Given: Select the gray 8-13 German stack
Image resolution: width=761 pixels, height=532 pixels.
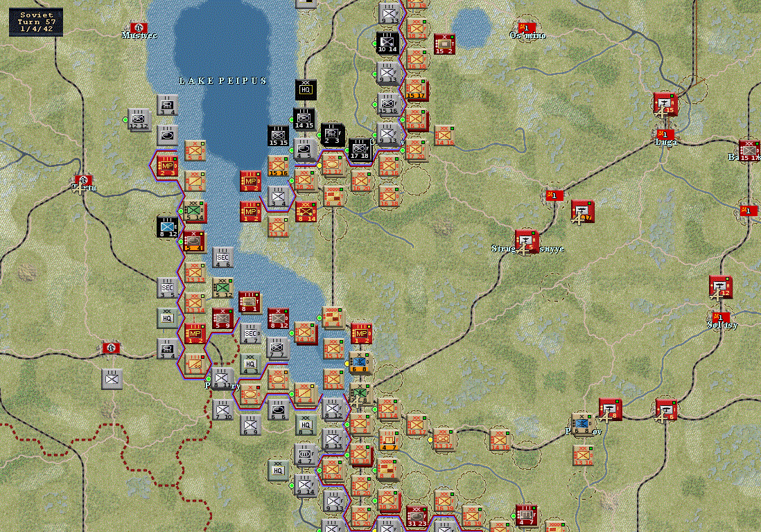Looking at the screenshot, I should [x=333, y=439].
